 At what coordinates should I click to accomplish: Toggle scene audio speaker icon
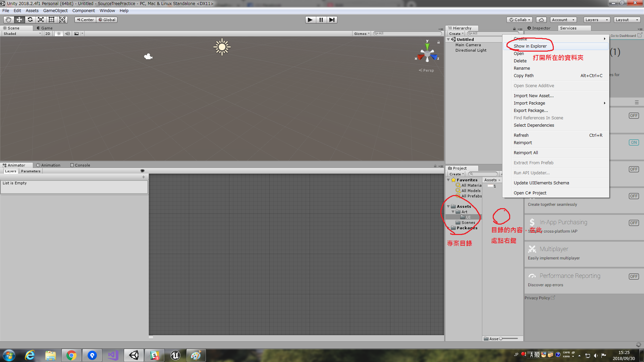[x=67, y=34]
